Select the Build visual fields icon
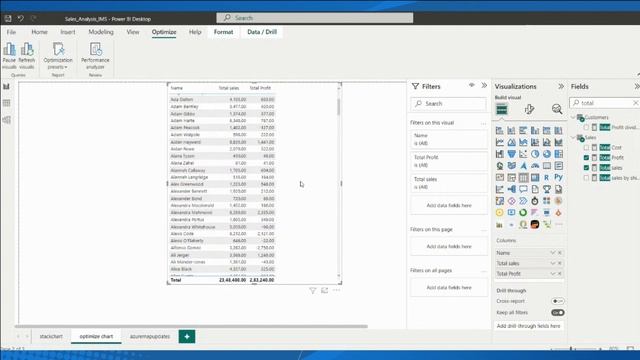640x360 pixels. tap(502, 109)
